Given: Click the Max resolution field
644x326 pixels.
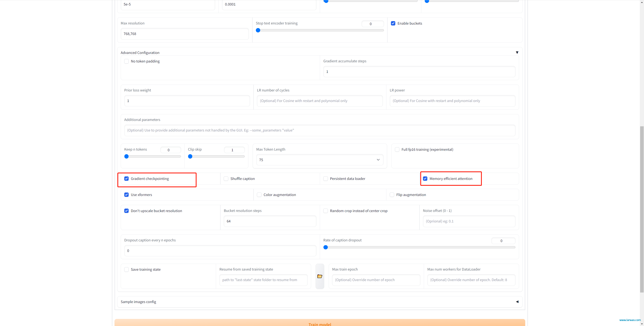Looking at the screenshot, I should pos(184,34).
